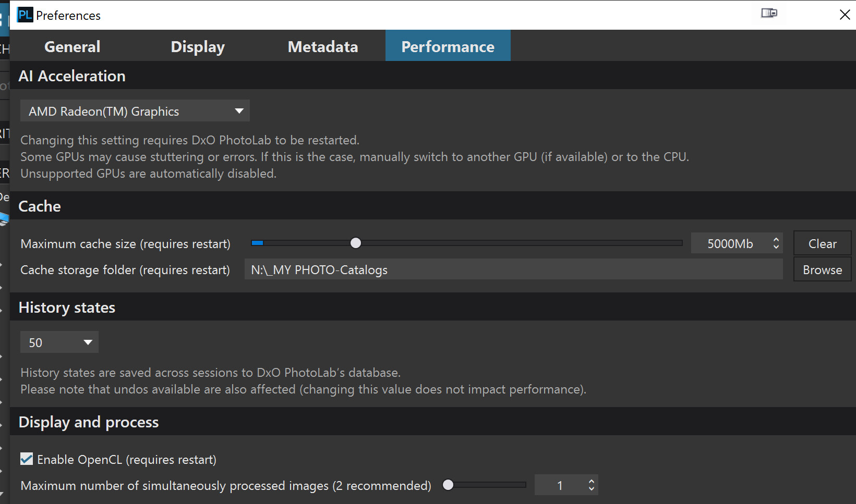856x504 pixels.
Task: Disable the Enable OpenCL checkbox
Action: [27, 459]
